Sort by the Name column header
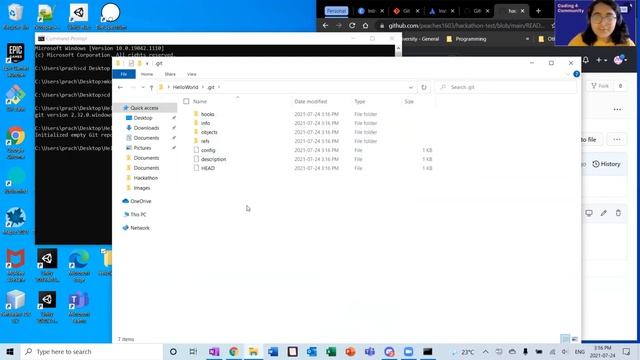The image size is (640, 360). pyautogui.click(x=200, y=101)
